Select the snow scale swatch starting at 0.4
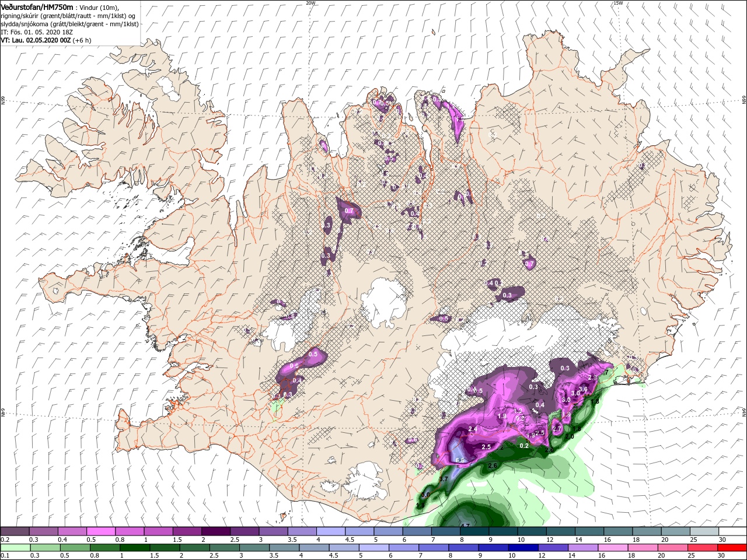 pyautogui.click(x=72, y=531)
